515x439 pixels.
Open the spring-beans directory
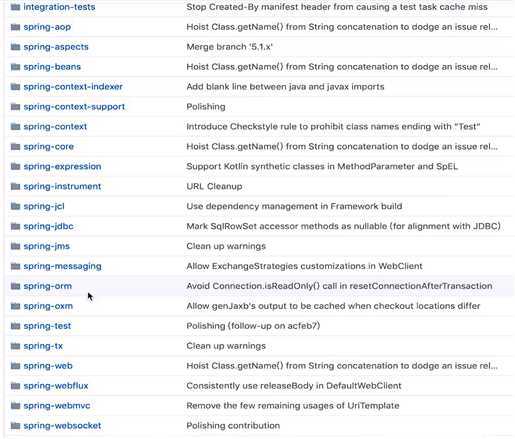click(x=52, y=67)
